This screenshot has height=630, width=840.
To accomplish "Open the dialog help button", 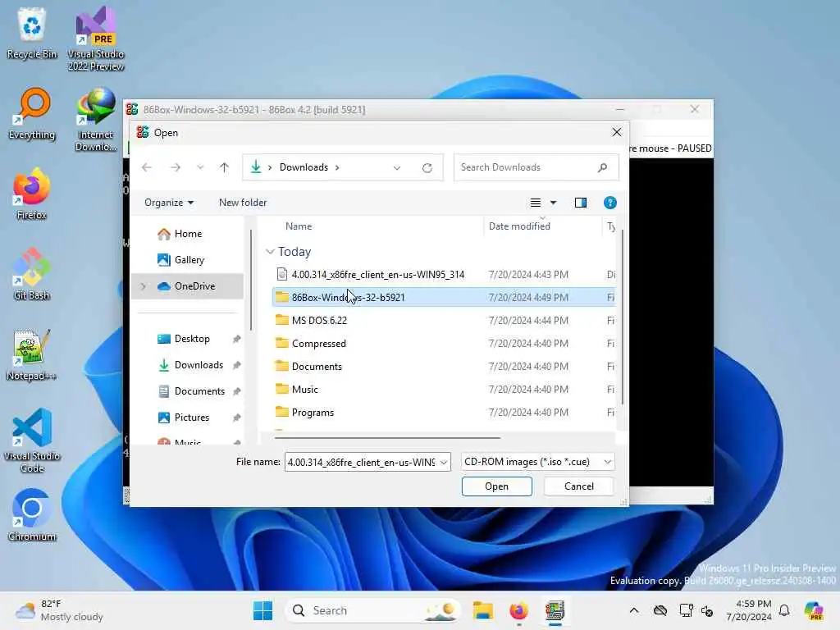I will coord(609,203).
